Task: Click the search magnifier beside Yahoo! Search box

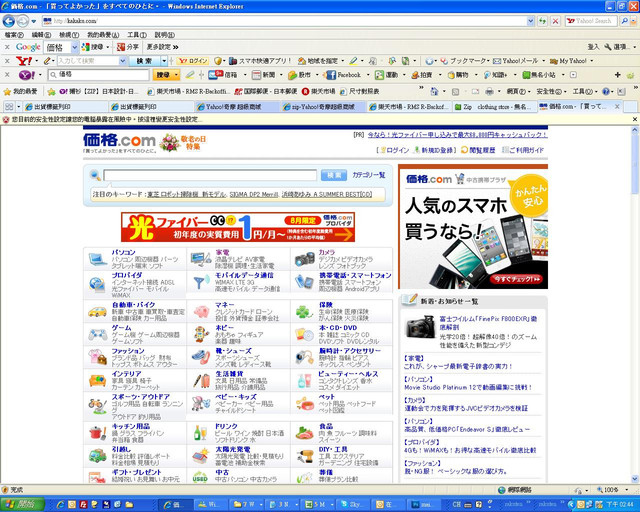Action: click(x=624, y=21)
